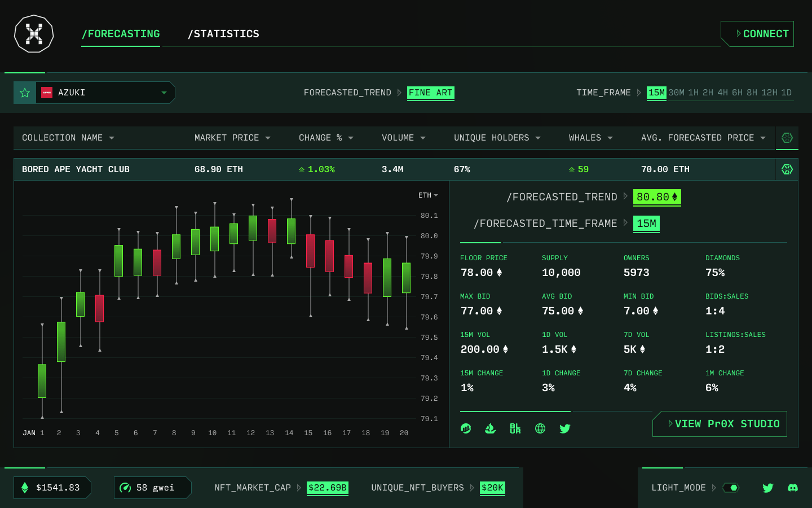The image size is (812, 508).
Task: Favorite AZUKI with the star toggle
Action: [25, 92]
